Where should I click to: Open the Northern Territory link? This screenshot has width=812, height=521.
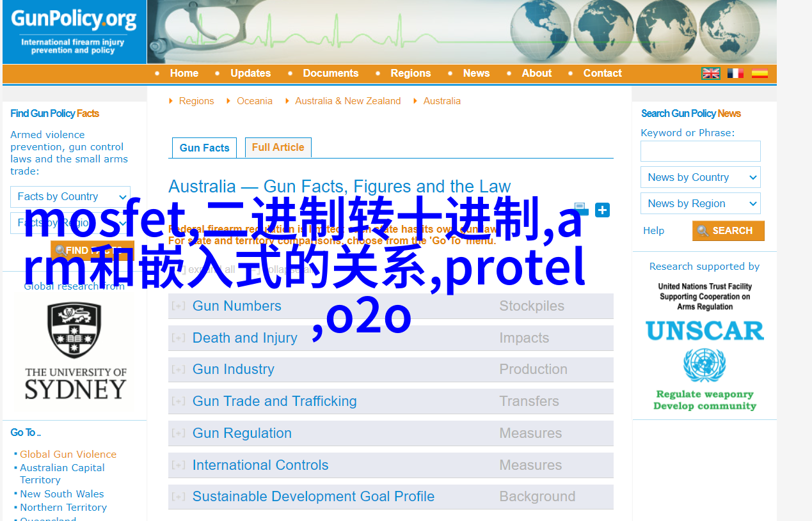point(63,508)
